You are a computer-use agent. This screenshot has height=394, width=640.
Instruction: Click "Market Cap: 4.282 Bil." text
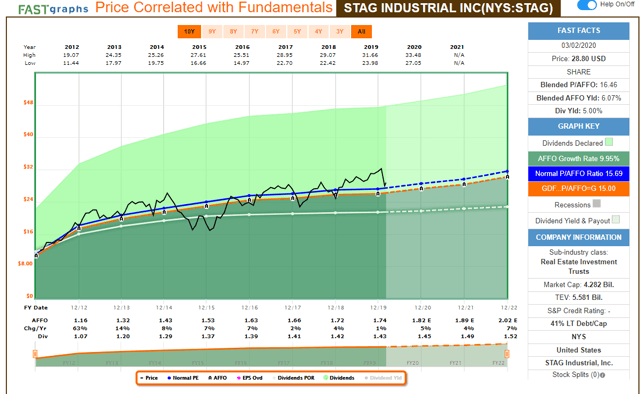click(x=578, y=285)
